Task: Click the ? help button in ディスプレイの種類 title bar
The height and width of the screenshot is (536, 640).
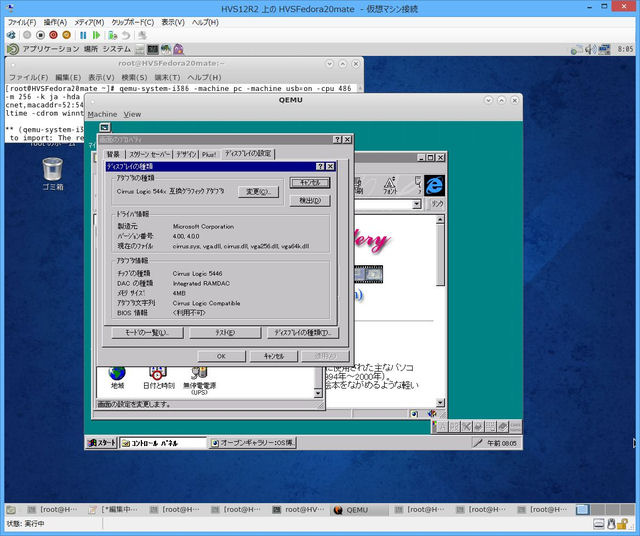Action: click(x=320, y=166)
